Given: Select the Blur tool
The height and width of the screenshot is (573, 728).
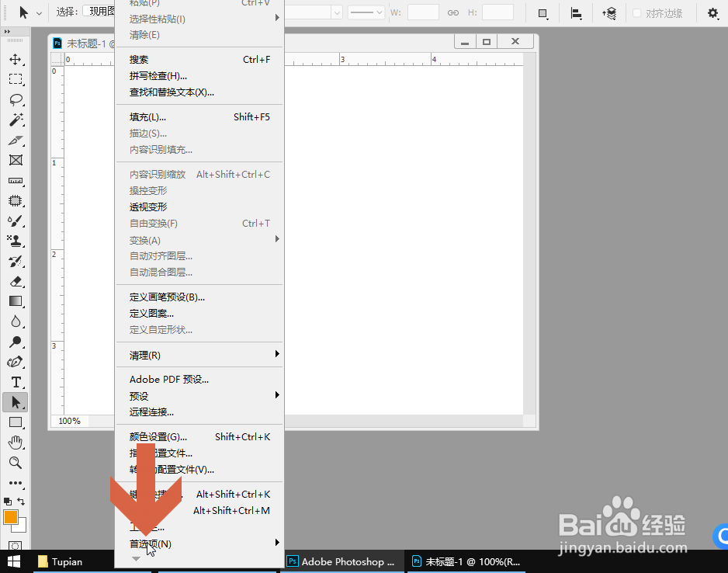Looking at the screenshot, I should (x=16, y=321).
